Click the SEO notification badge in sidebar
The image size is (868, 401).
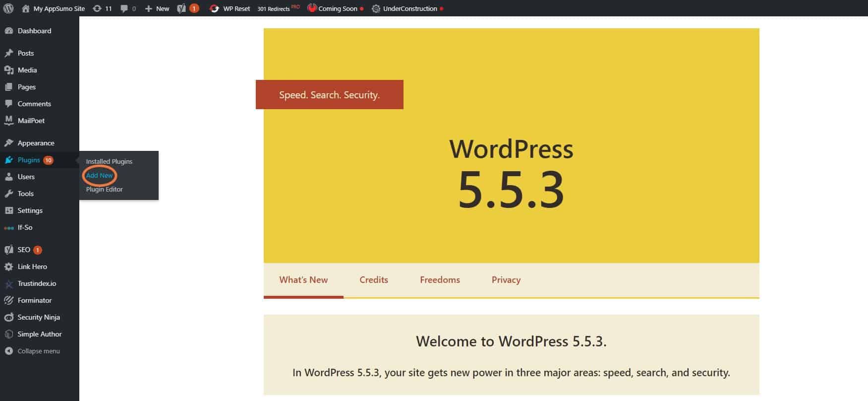pyautogui.click(x=37, y=250)
